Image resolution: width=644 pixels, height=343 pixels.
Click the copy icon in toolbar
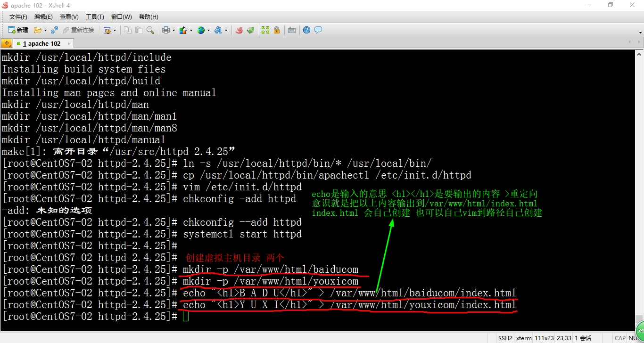[x=128, y=30]
